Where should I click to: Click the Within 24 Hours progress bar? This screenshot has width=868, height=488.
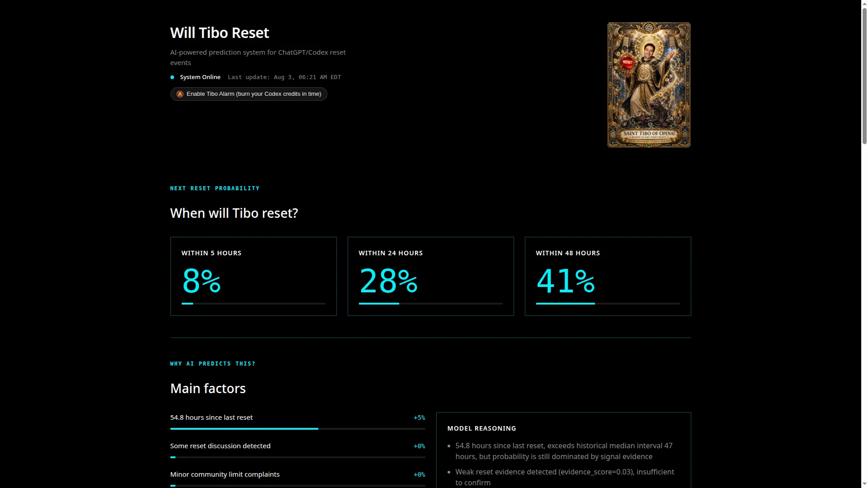point(431,304)
